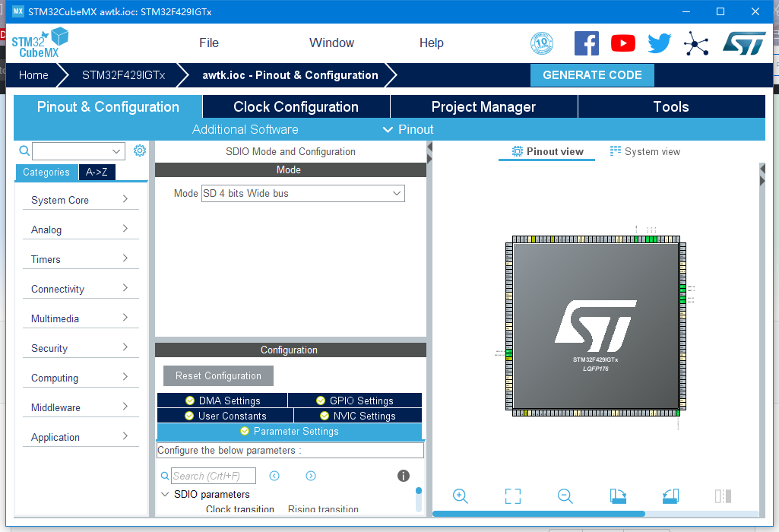Select the Categories tab

(46, 172)
